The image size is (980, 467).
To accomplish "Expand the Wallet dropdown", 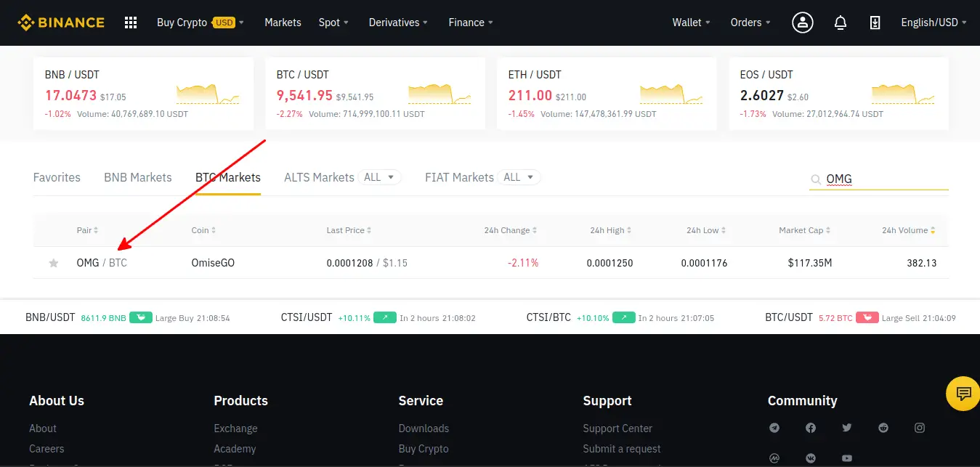I will [692, 23].
